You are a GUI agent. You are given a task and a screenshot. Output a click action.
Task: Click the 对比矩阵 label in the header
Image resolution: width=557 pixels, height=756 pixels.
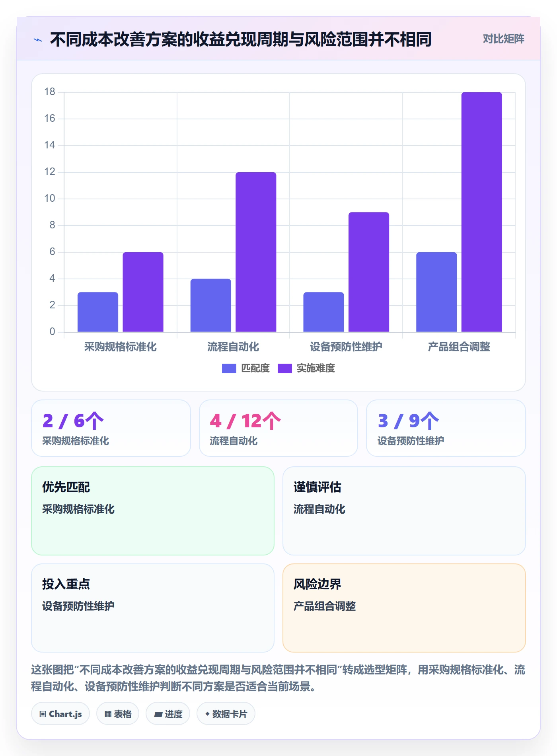click(x=503, y=39)
